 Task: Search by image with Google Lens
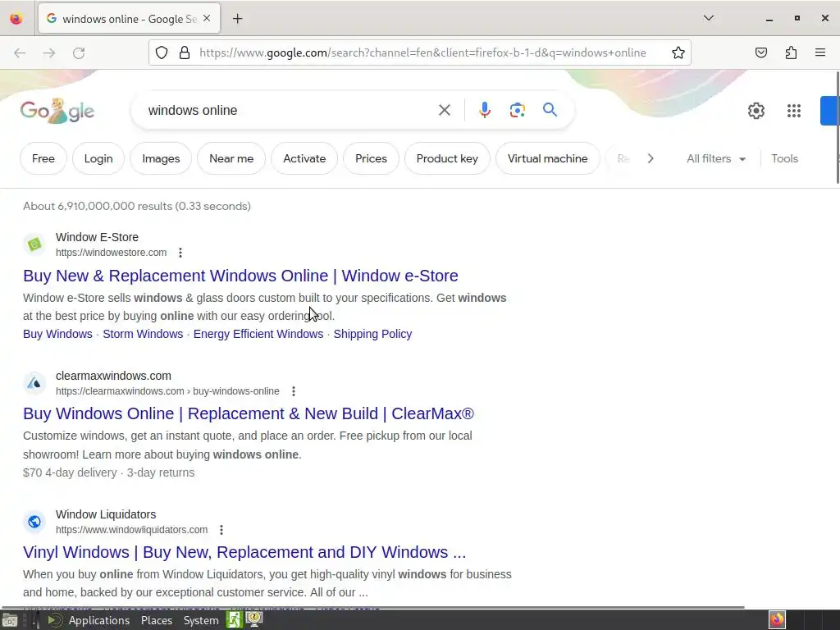pos(517,111)
